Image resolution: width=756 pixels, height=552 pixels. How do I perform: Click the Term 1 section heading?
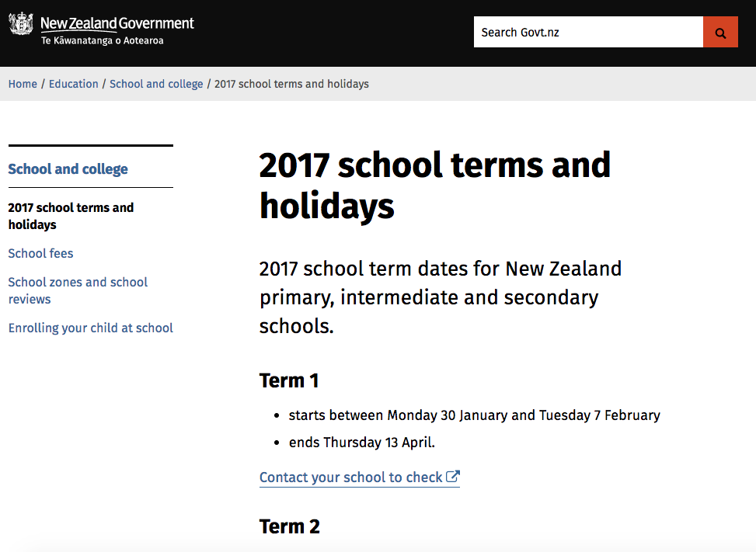coord(289,380)
